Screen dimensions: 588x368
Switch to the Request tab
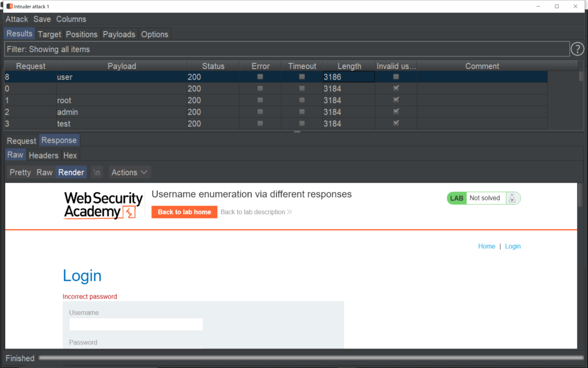tap(22, 141)
